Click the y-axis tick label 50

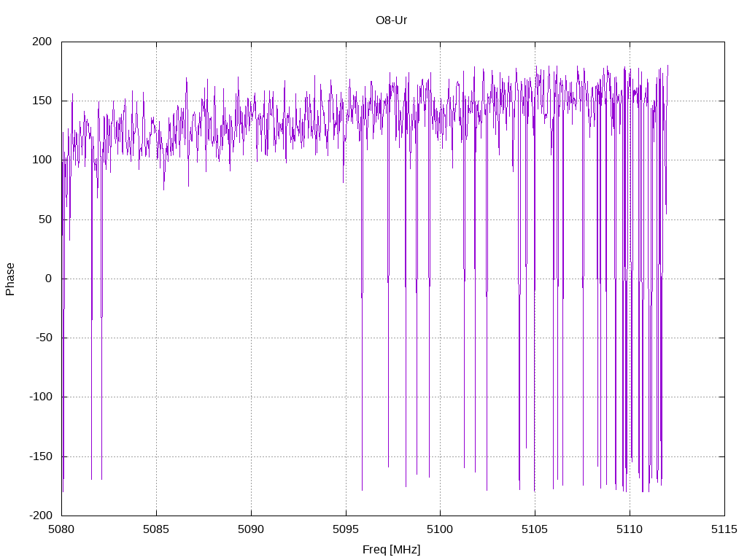pos(45,219)
